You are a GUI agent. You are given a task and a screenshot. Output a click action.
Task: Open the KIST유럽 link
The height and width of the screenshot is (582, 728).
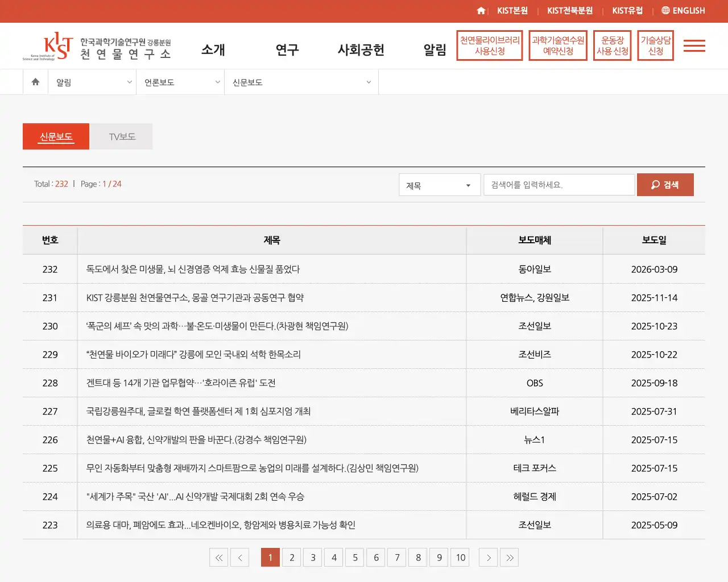[627, 10]
